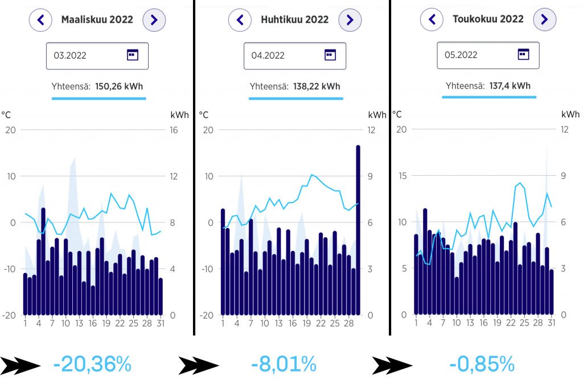Click the tallest bar in the Maaliskuu chart
Image resolution: width=583 pixels, height=392 pixels.
click(43, 261)
